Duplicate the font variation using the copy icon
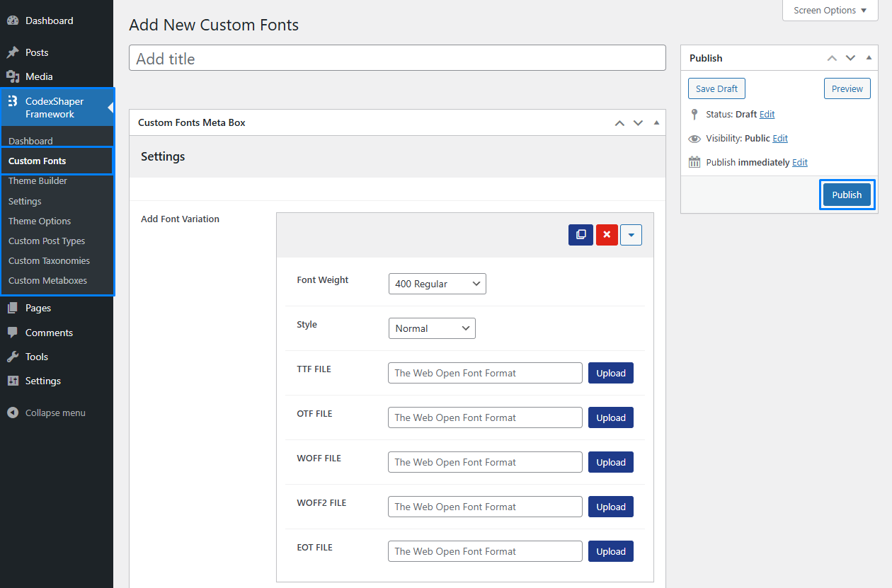This screenshot has width=892, height=588. [x=581, y=234]
